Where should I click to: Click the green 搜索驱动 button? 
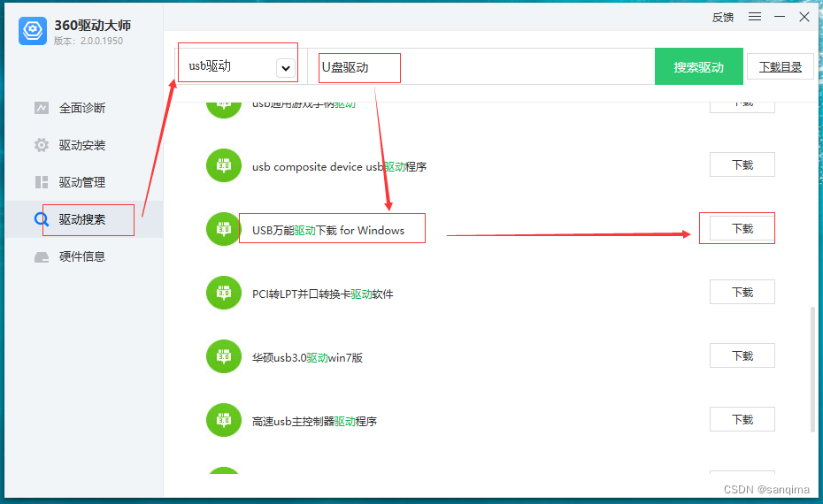coord(698,66)
